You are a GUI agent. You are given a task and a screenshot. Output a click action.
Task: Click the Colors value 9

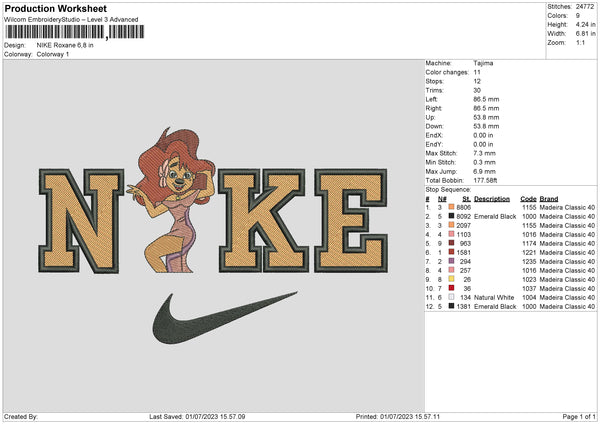pyautogui.click(x=578, y=16)
